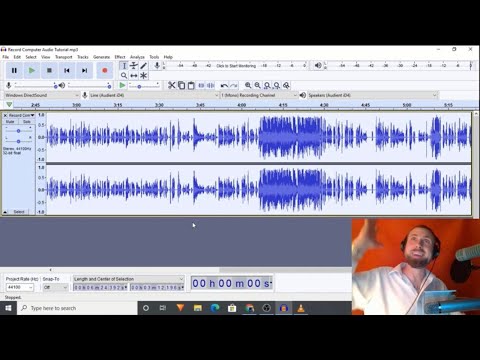Fit project to width zoom icon
This screenshot has width=480, height=360.
point(276,85)
